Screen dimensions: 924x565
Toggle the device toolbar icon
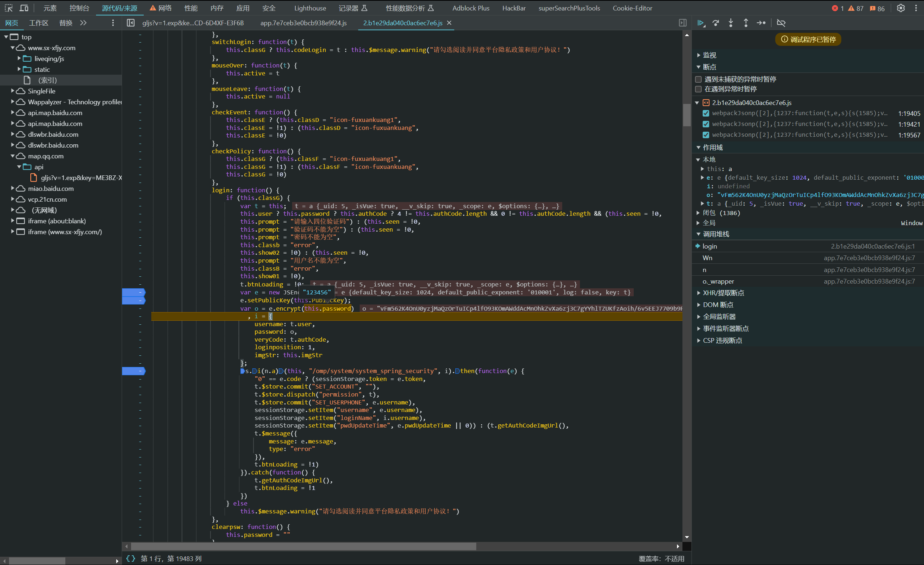24,8
